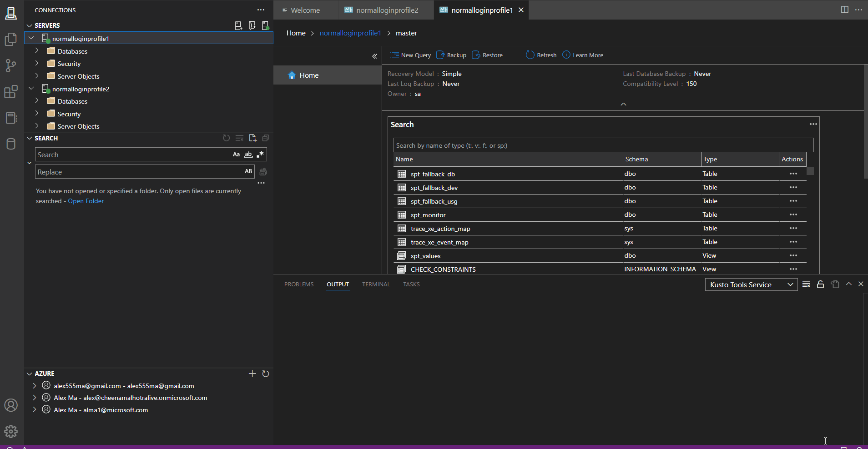Refresh search results with the circular arrow icon
This screenshot has height=449, width=868.
(x=226, y=138)
